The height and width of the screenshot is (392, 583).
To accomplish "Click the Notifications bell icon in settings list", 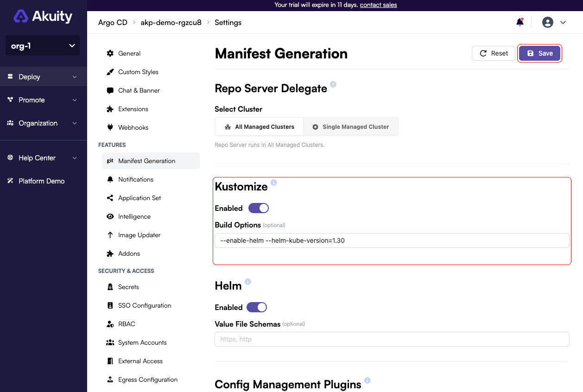I will pos(110,179).
